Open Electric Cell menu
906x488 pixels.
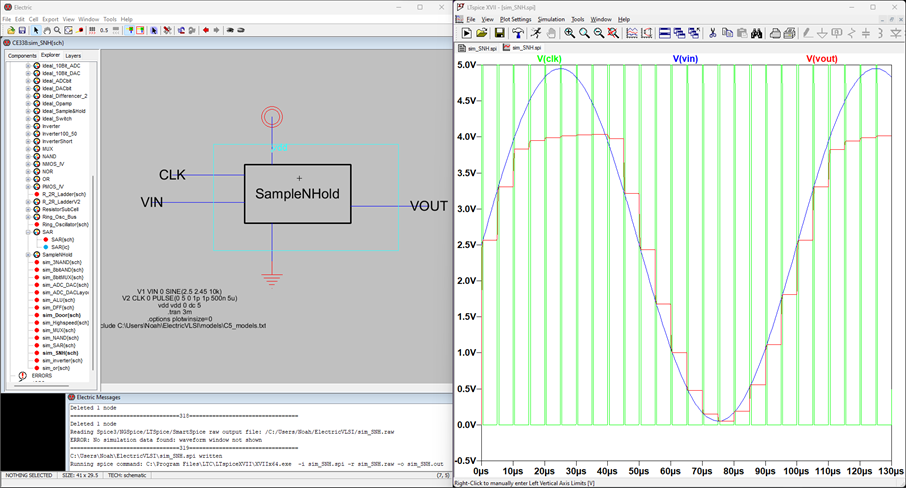click(34, 19)
